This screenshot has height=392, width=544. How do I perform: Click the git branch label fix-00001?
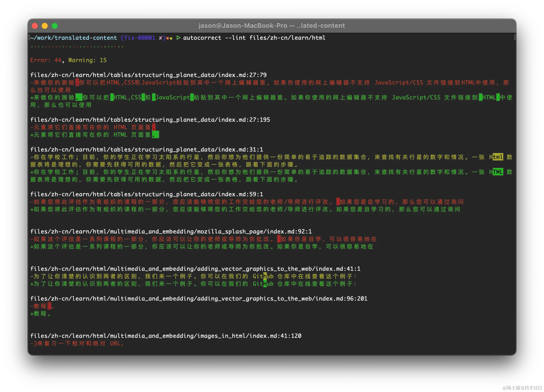tap(140, 38)
